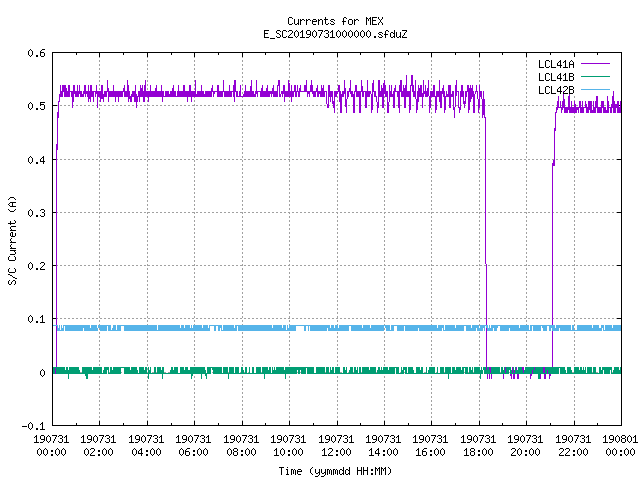
Task: Click the 190731 16:00 x-axis tick label
Action: (x=430, y=446)
